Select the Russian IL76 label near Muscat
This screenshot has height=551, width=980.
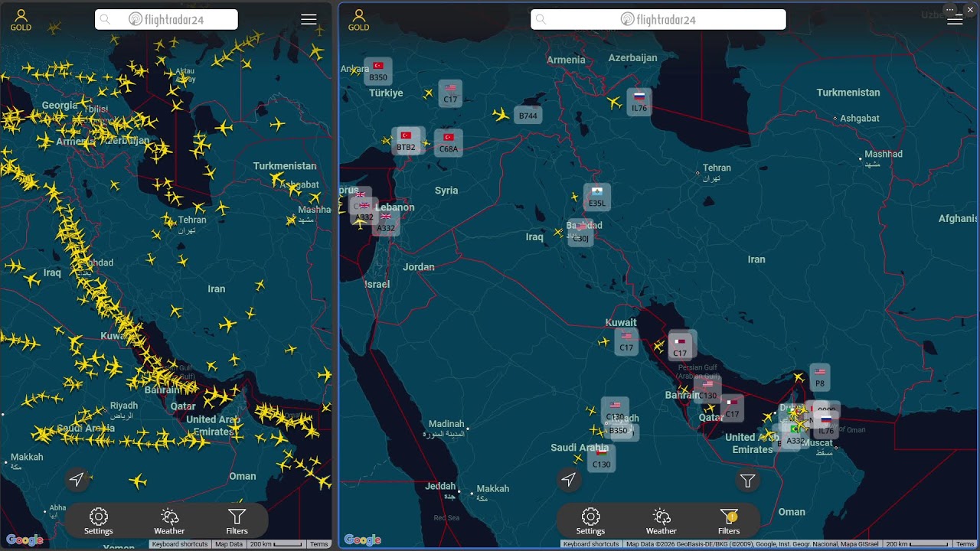tap(826, 425)
